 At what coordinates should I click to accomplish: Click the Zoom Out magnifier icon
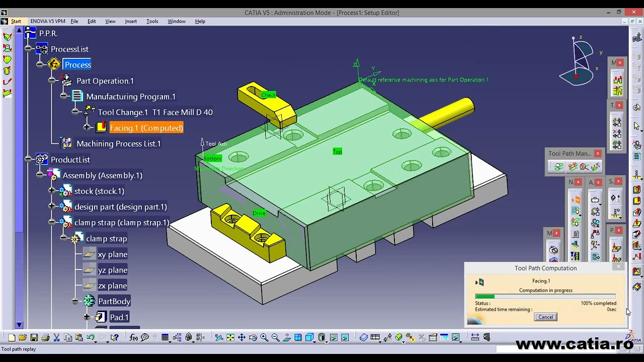(x=275, y=338)
